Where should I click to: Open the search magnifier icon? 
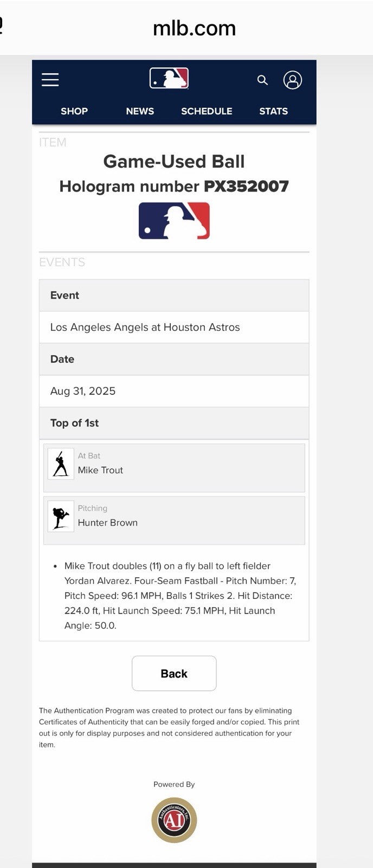(262, 80)
